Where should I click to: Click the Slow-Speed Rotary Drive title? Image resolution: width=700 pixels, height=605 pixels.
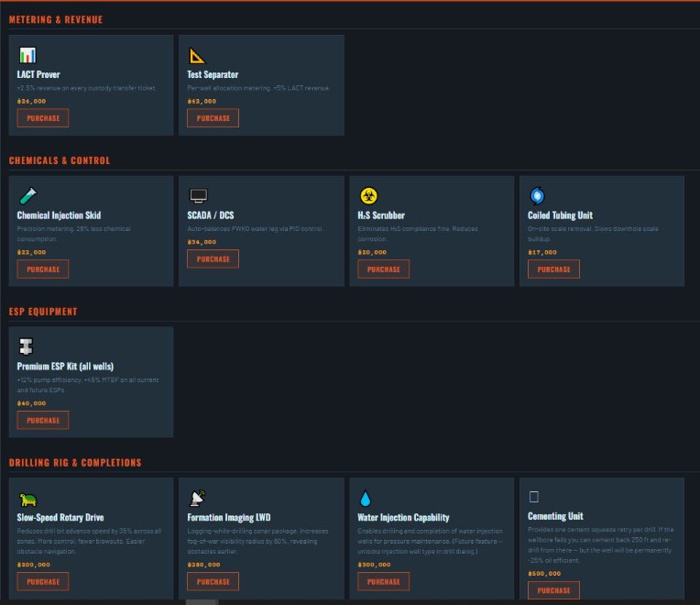click(x=60, y=518)
